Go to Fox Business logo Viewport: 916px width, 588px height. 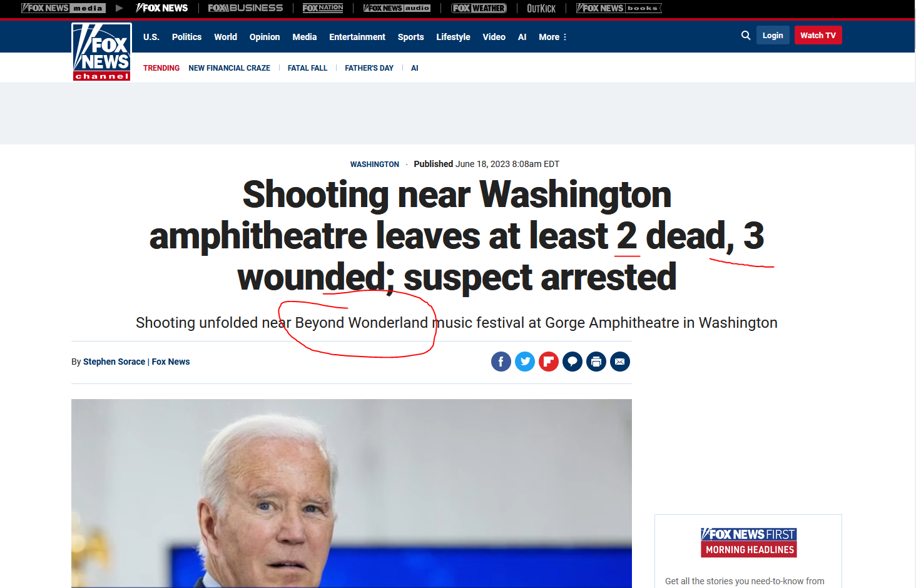click(245, 8)
